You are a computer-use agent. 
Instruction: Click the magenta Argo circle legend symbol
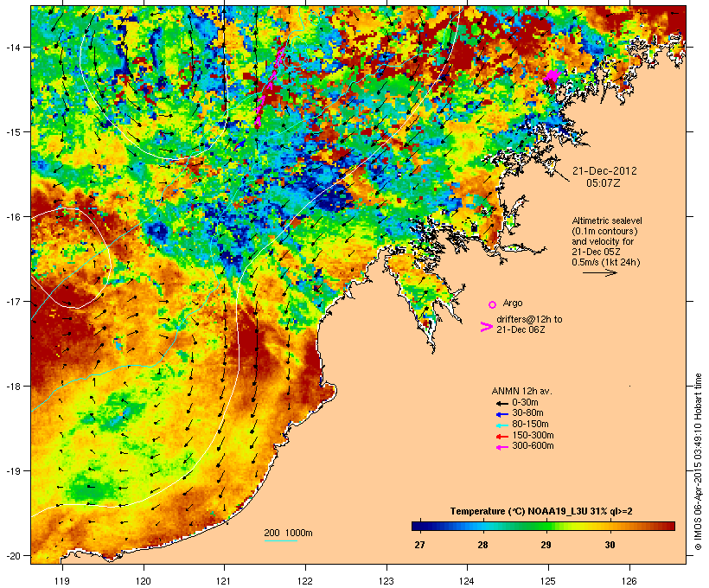click(x=492, y=305)
